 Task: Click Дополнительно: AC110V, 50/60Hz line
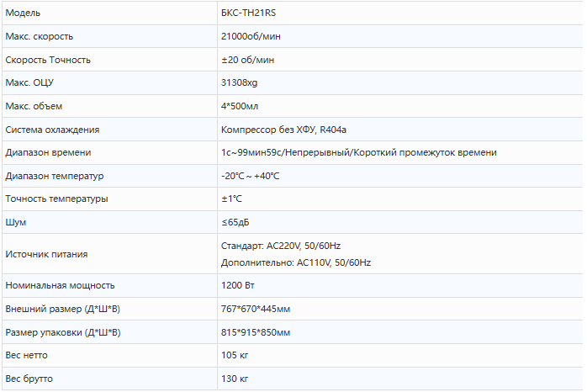coord(295,262)
